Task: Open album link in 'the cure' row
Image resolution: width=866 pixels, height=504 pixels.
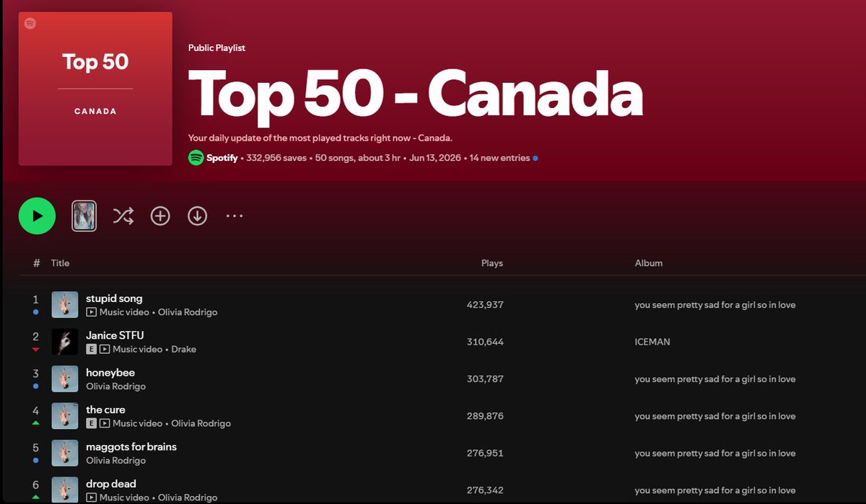Action: coord(715,416)
